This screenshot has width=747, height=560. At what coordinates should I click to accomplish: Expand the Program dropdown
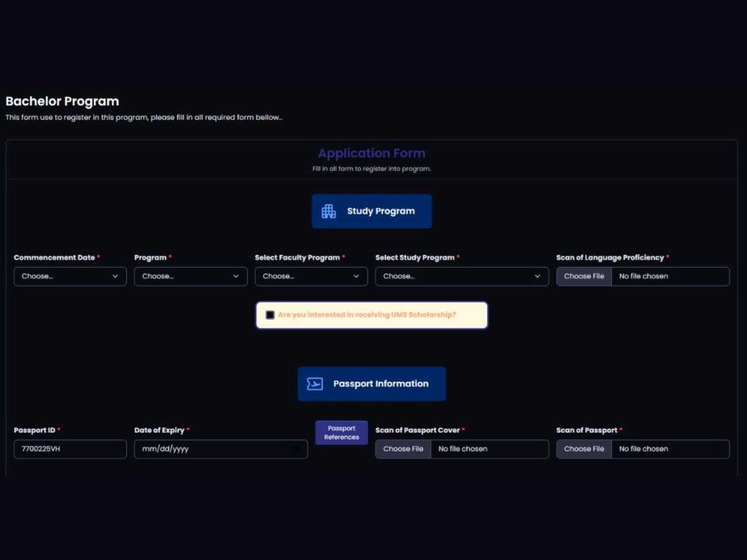click(x=190, y=276)
